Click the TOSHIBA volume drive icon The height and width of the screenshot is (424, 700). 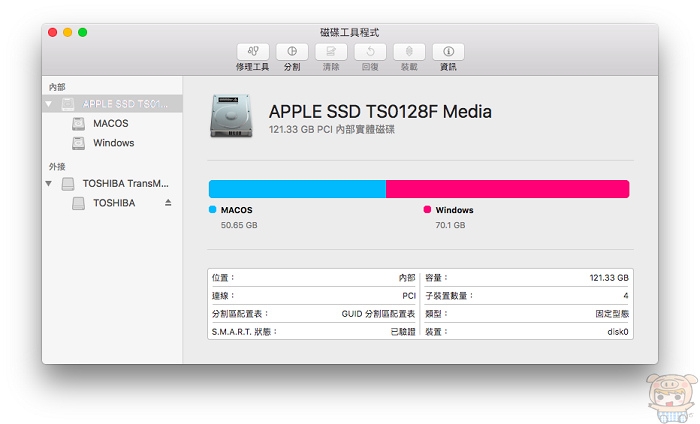point(79,204)
